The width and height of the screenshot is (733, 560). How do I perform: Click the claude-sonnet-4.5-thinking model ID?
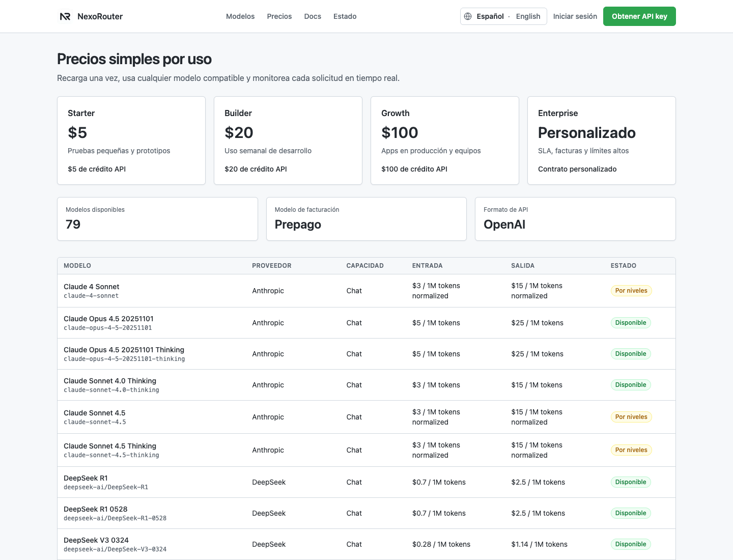pos(111,455)
